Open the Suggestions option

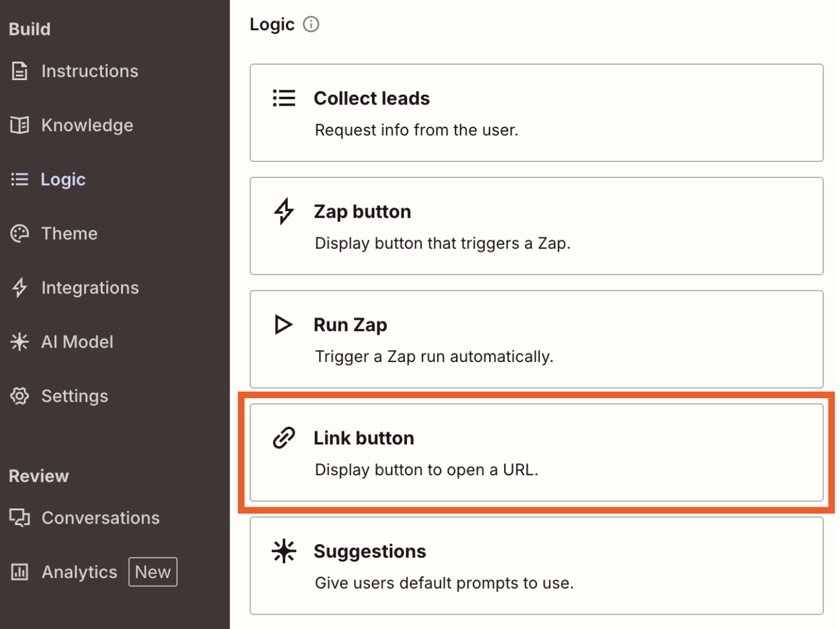tap(536, 566)
